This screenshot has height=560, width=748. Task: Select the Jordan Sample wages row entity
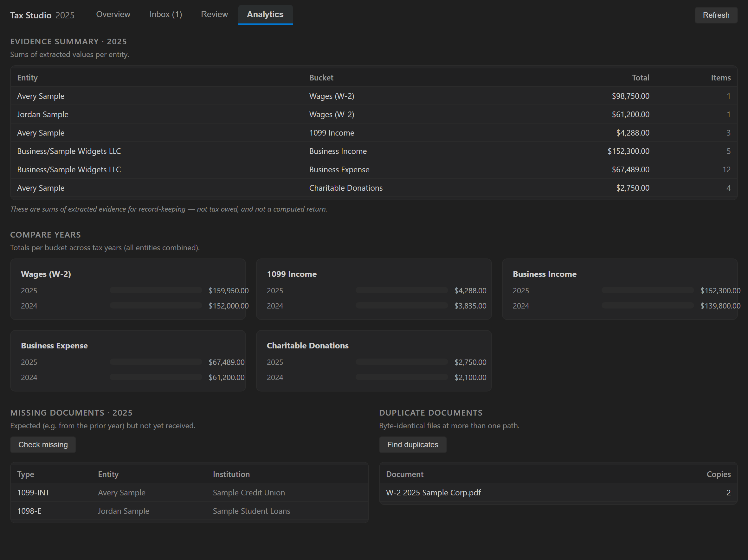[42, 114]
